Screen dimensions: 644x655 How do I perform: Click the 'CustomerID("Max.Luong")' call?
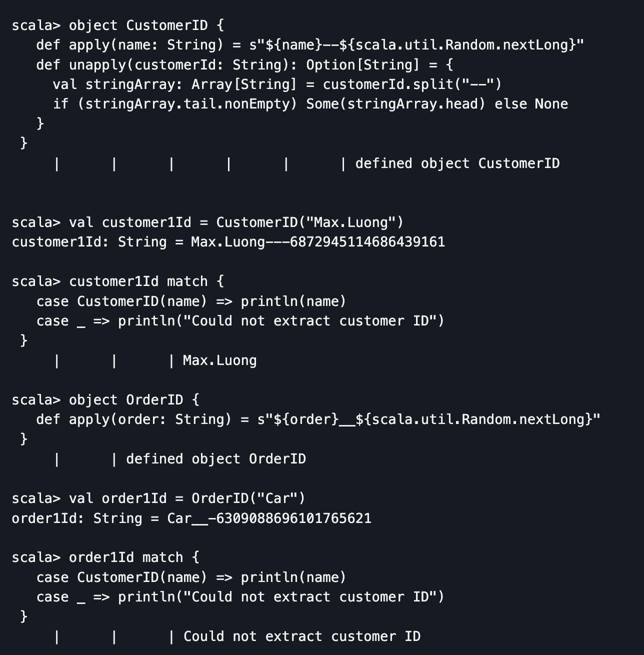tap(309, 222)
